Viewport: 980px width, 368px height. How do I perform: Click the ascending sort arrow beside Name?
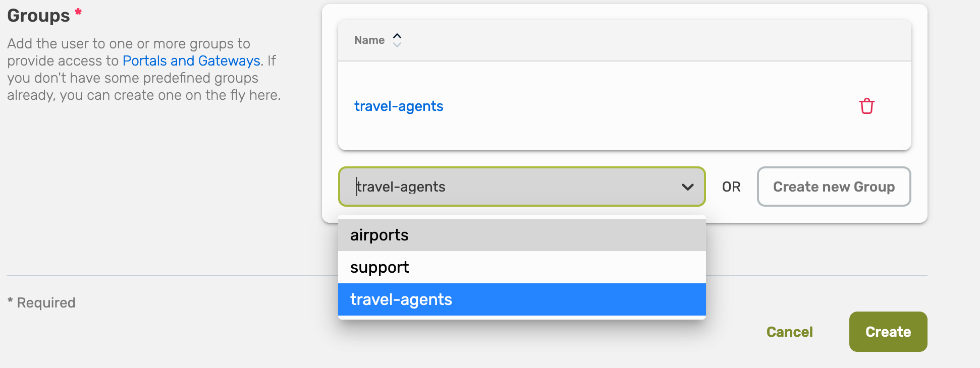point(397,36)
